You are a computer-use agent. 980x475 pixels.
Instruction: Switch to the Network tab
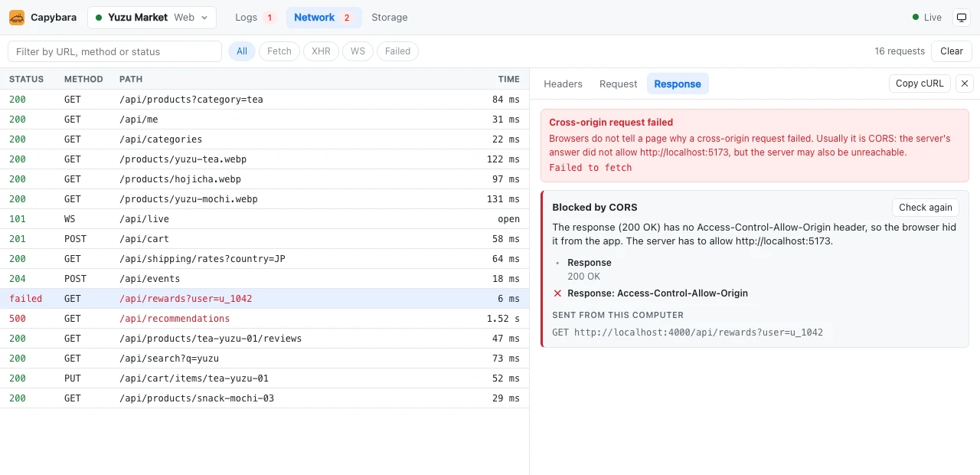point(324,18)
